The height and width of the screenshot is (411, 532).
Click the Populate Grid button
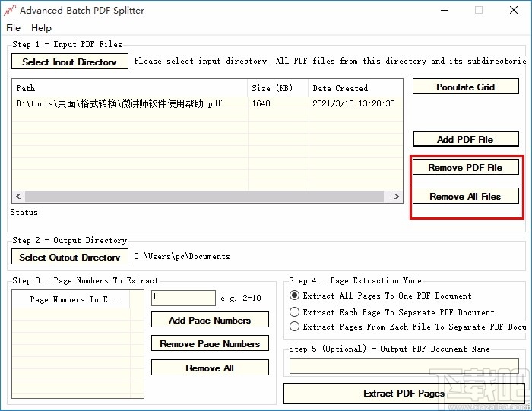click(x=465, y=87)
